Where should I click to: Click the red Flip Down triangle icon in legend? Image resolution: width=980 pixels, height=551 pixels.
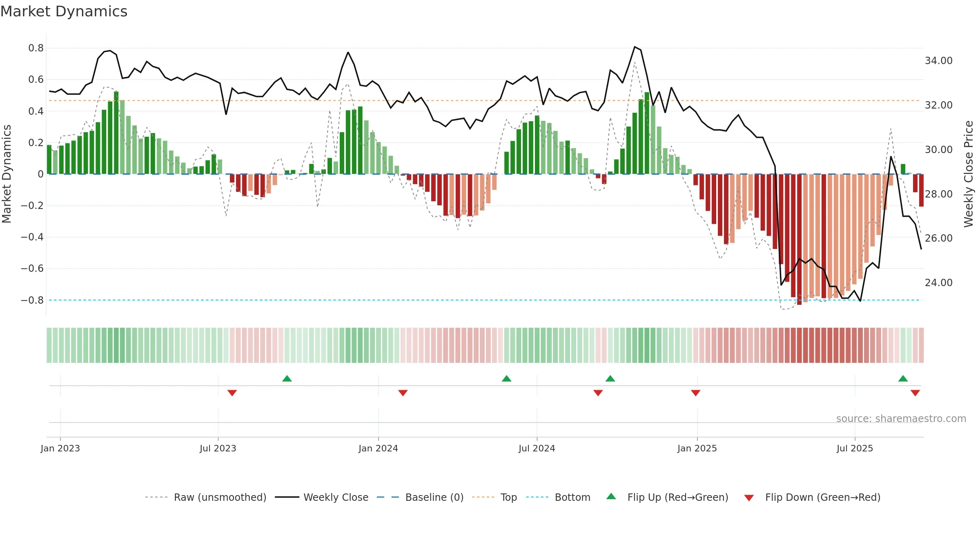click(749, 498)
